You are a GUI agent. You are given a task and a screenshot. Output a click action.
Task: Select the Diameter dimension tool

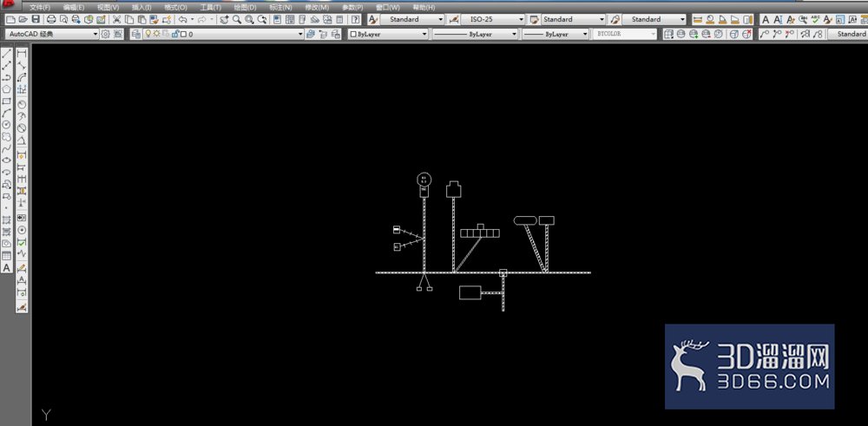(22, 128)
